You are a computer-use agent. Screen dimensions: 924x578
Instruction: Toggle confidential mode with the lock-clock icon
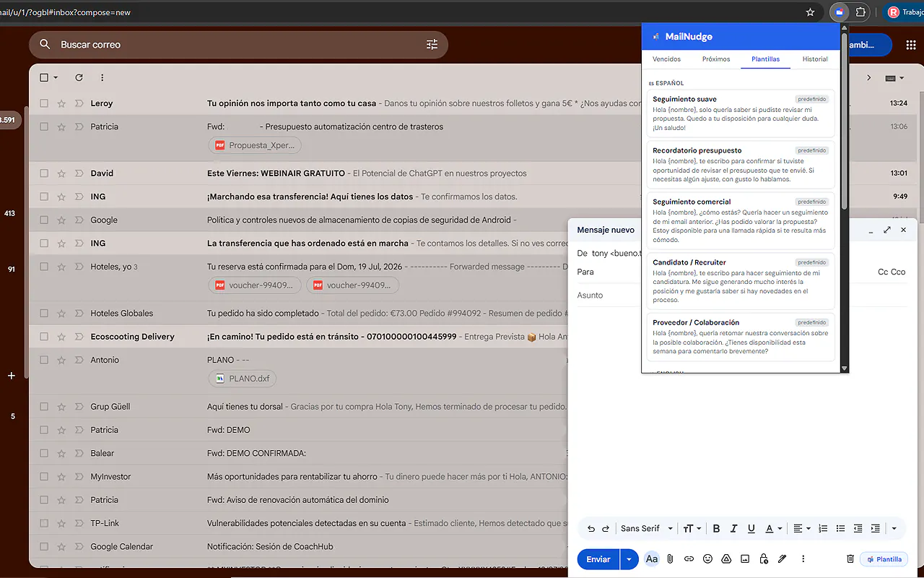pyautogui.click(x=764, y=559)
